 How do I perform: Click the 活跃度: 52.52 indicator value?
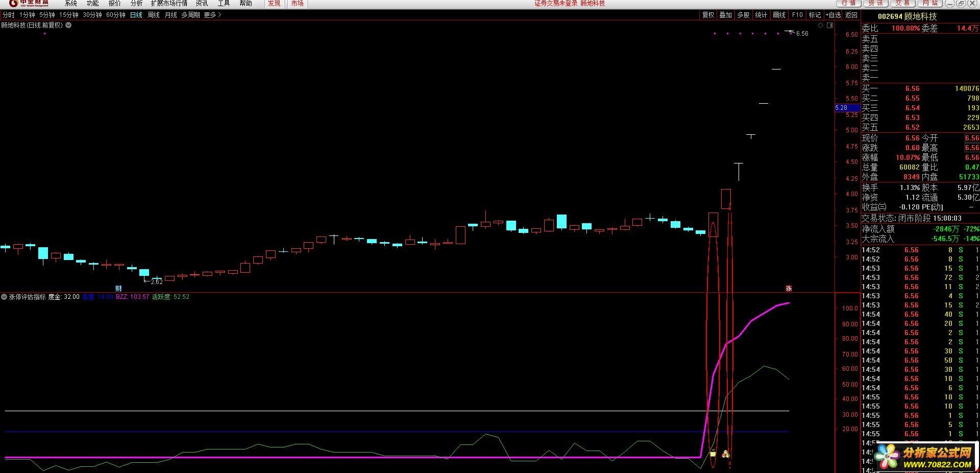point(170,297)
